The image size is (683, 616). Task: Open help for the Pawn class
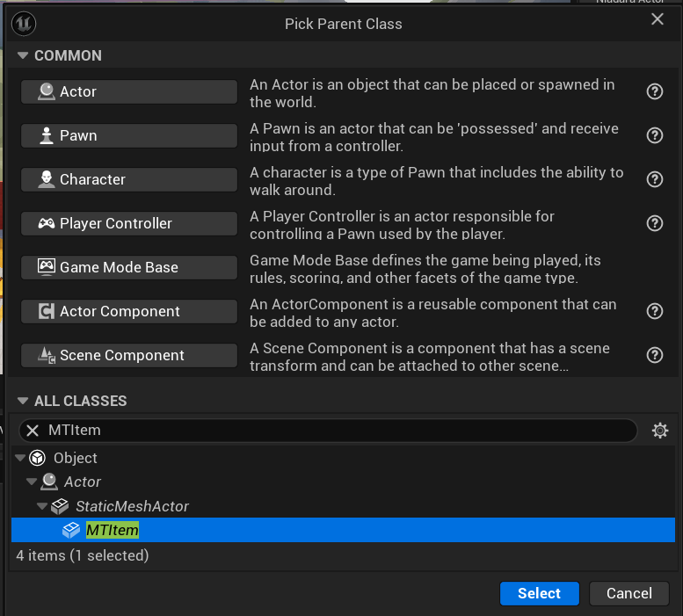click(654, 135)
